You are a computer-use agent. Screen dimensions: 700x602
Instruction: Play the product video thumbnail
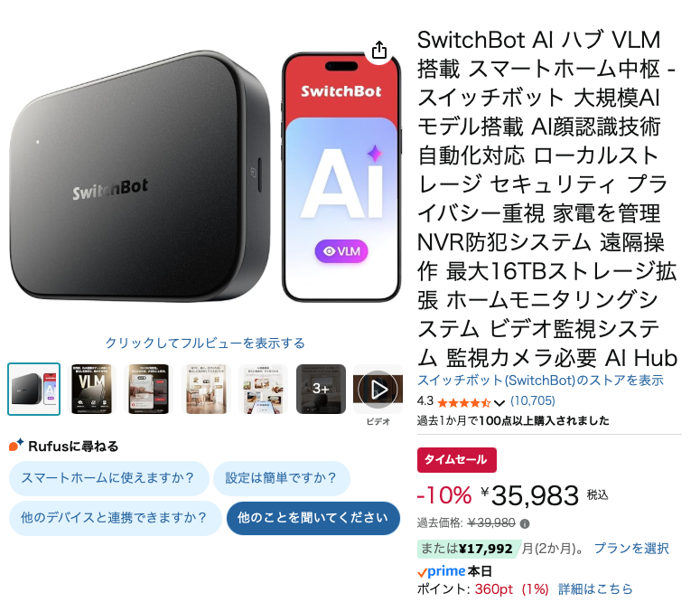(x=378, y=390)
